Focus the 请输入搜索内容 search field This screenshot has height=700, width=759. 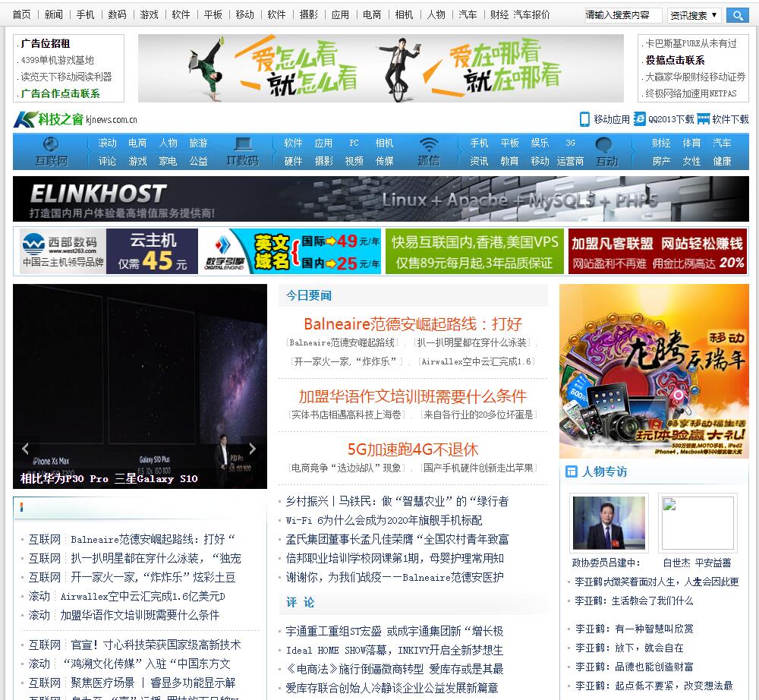tap(622, 15)
